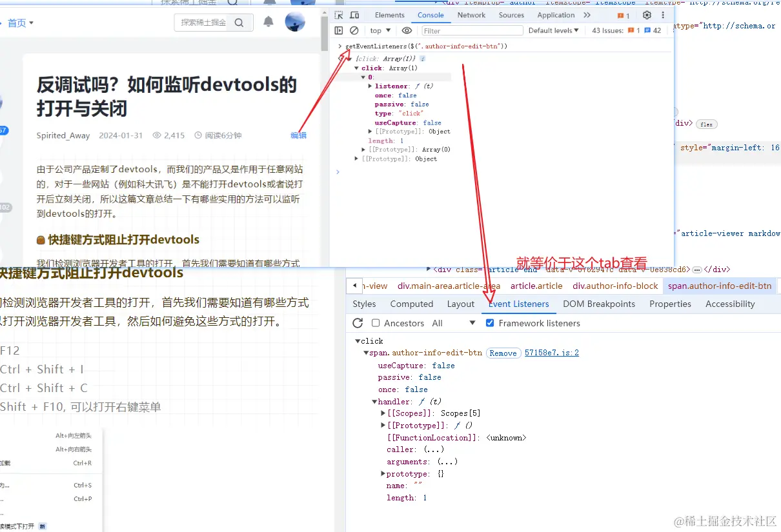Select the inspect element picker icon

[339, 15]
